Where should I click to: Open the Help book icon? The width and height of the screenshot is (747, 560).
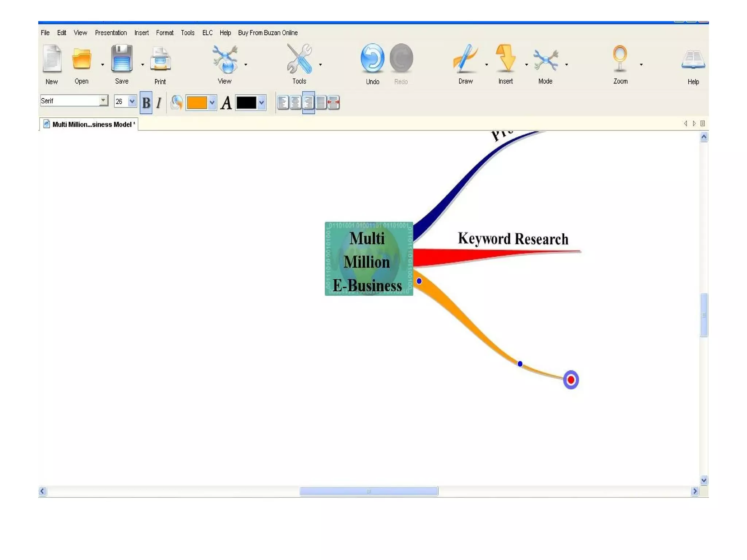[693, 60]
